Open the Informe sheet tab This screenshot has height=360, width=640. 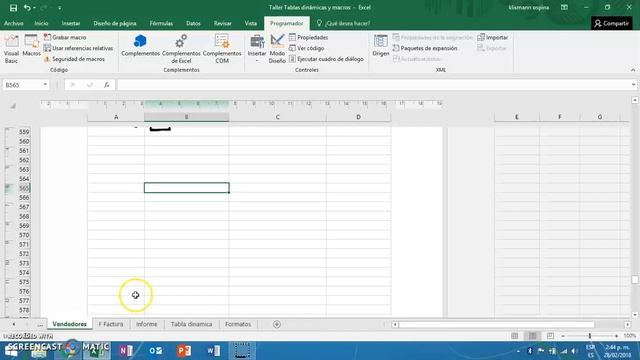point(147,324)
